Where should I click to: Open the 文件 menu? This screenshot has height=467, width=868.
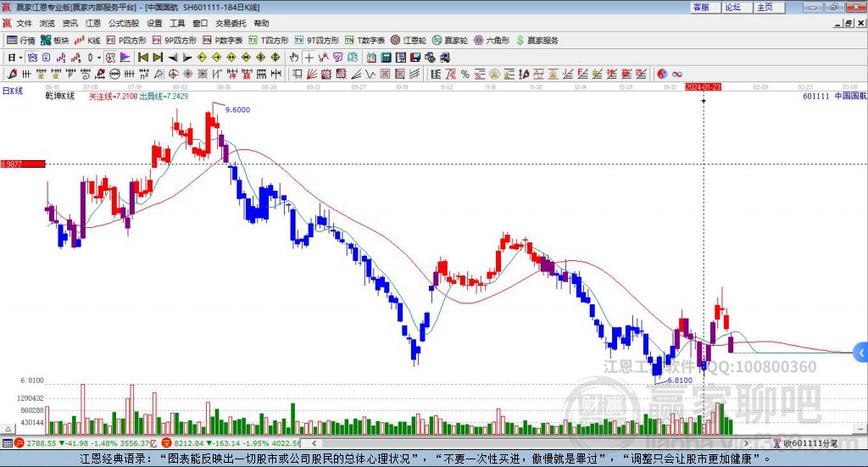click(x=25, y=23)
